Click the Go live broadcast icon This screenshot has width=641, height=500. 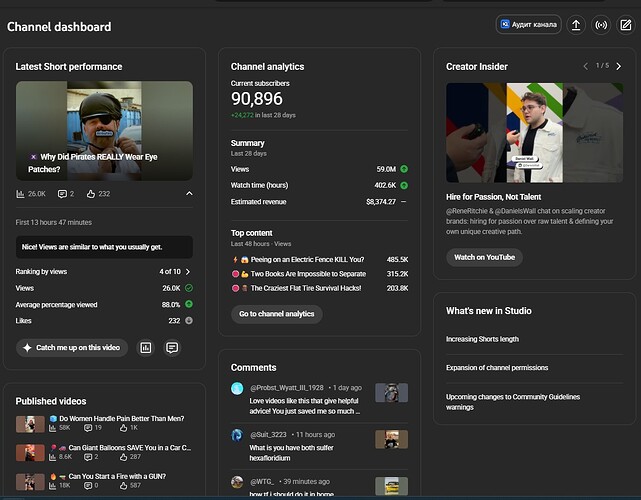coord(601,25)
